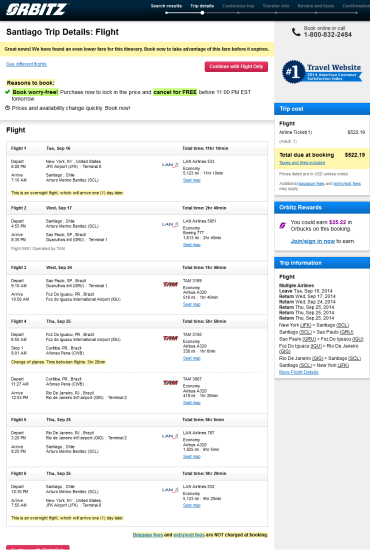Click the Orbitz logo
Screen dimensions: 370x550
click(x=36, y=9)
